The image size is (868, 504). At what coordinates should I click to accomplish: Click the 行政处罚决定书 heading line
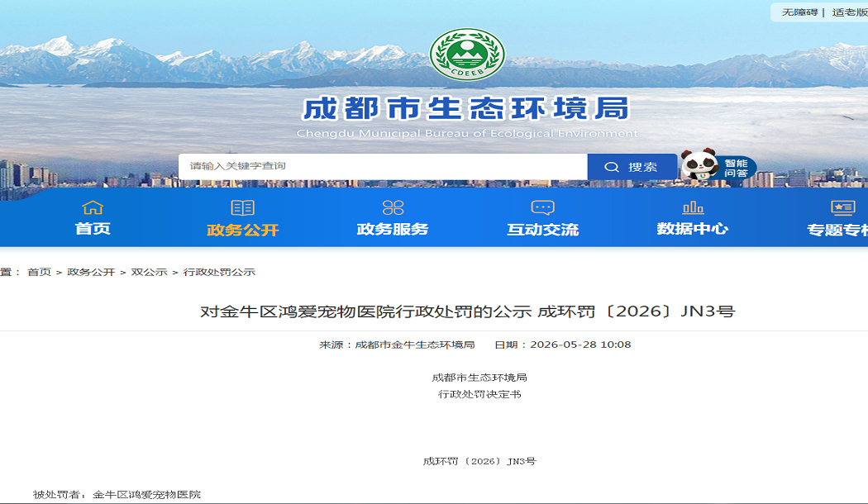[x=479, y=394]
